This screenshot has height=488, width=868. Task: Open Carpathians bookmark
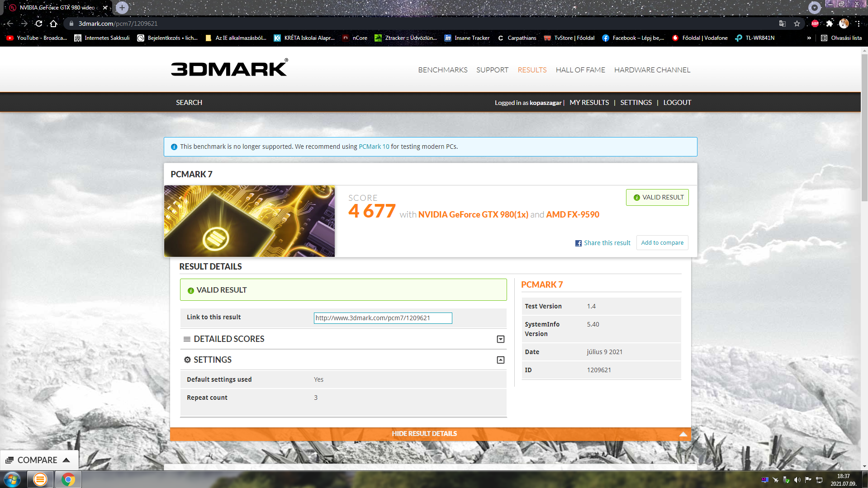pyautogui.click(x=517, y=38)
